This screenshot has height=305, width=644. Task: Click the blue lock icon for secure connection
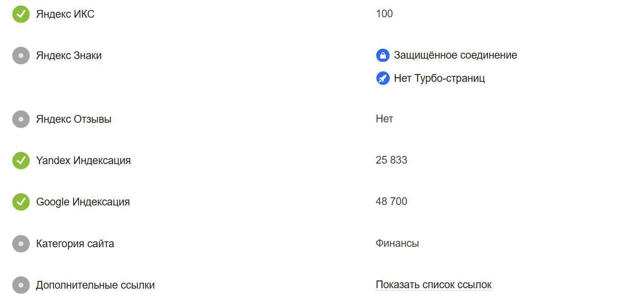(x=383, y=55)
